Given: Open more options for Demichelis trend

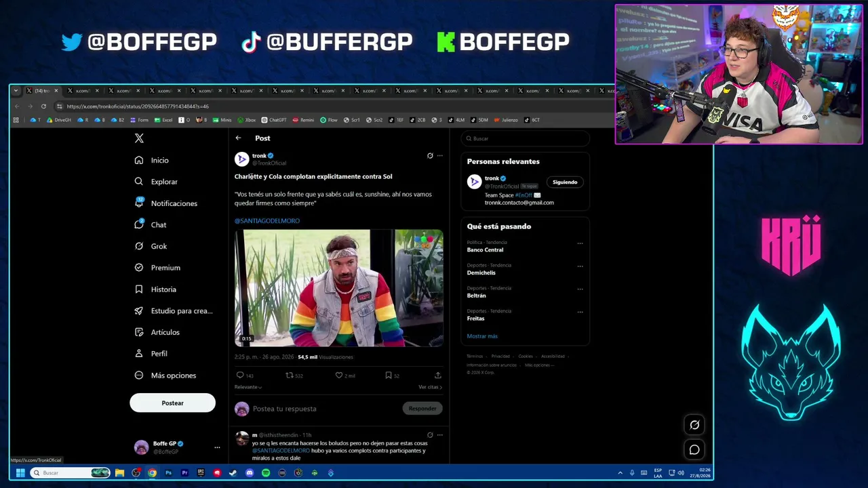Looking at the screenshot, I should [580, 266].
